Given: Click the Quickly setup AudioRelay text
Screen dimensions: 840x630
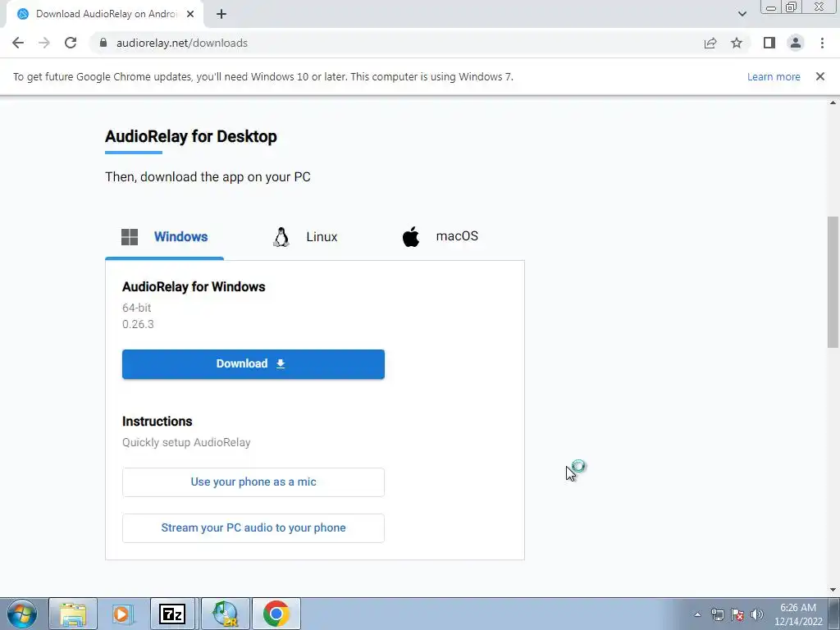Looking at the screenshot, I should (186, 442).
